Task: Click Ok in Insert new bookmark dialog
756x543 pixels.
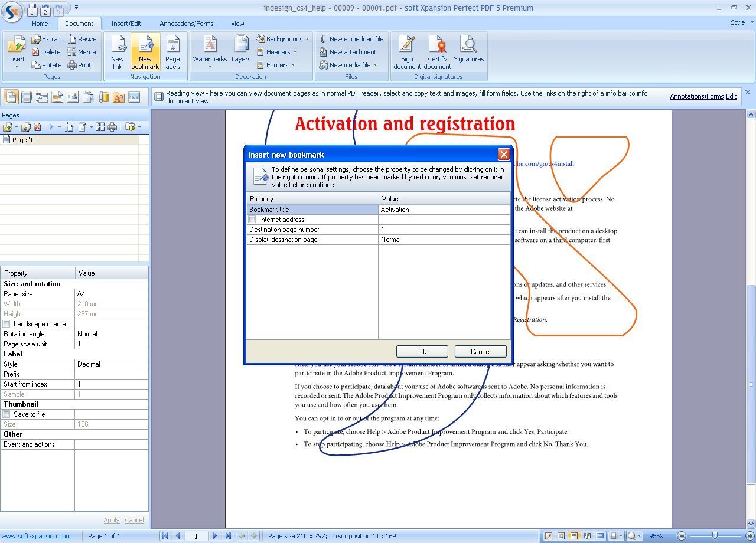Action: [422, 351]
